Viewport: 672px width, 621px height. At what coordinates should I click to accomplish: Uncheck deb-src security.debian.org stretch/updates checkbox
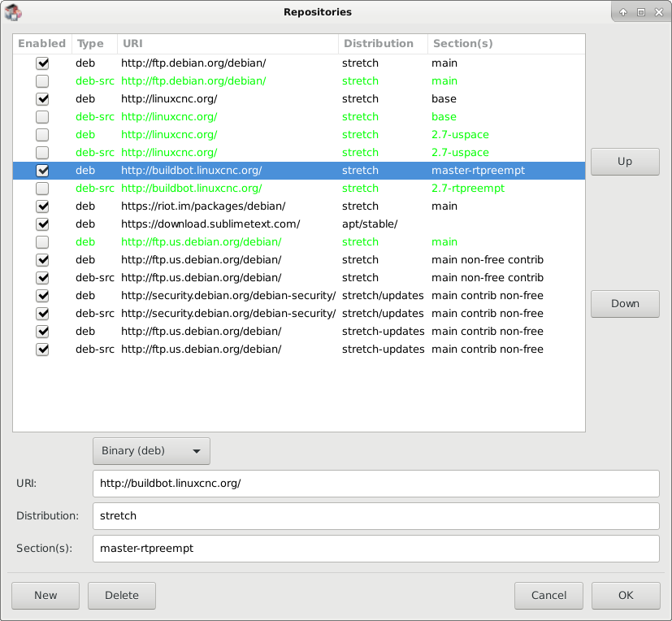click(x=42, y=314)
